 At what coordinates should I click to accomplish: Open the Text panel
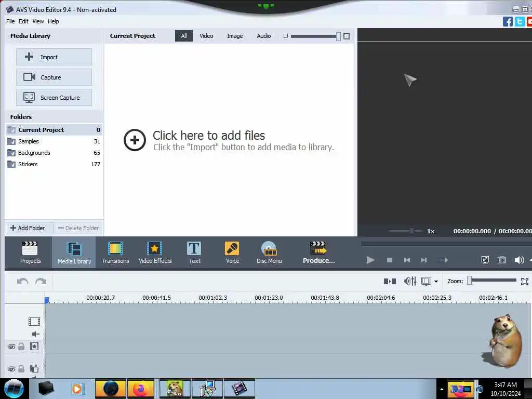pyautogui.click(x=194, y=252)
